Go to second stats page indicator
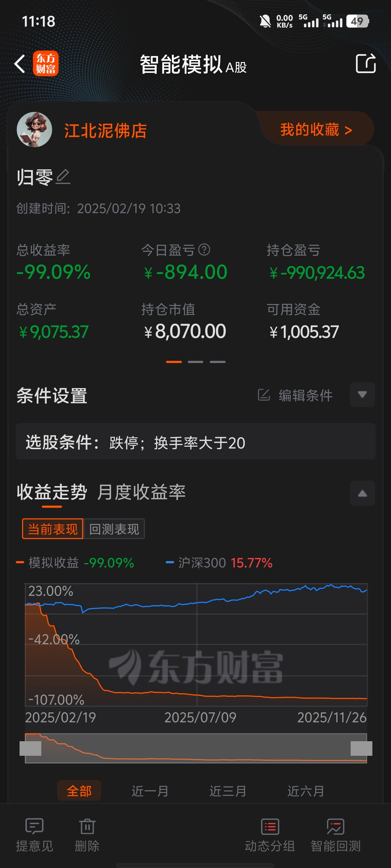 pyautogui.click(x=195, y=362)
